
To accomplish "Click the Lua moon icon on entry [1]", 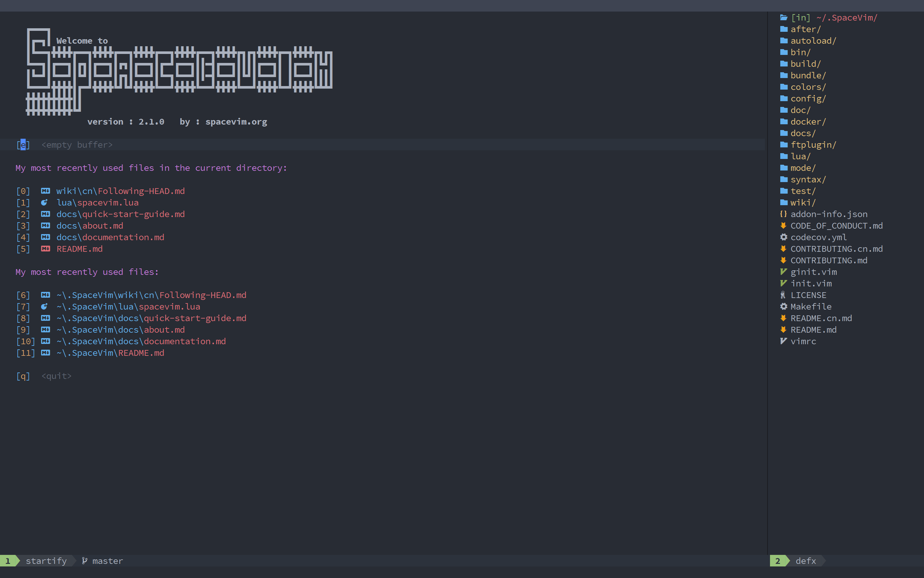I will [x=44, y=202].
